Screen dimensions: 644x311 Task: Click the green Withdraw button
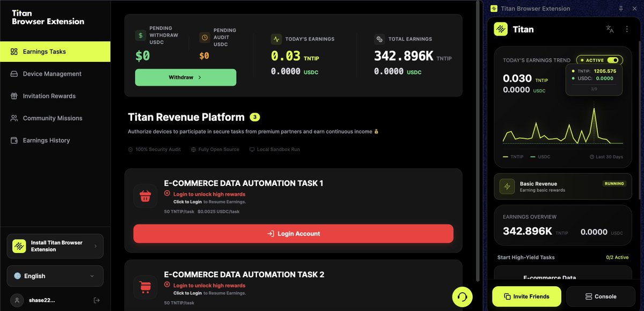tap(185, 77)
